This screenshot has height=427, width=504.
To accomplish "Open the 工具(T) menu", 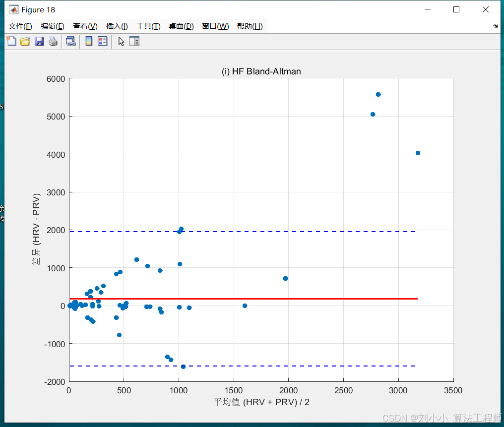I will tap(148, 26).
